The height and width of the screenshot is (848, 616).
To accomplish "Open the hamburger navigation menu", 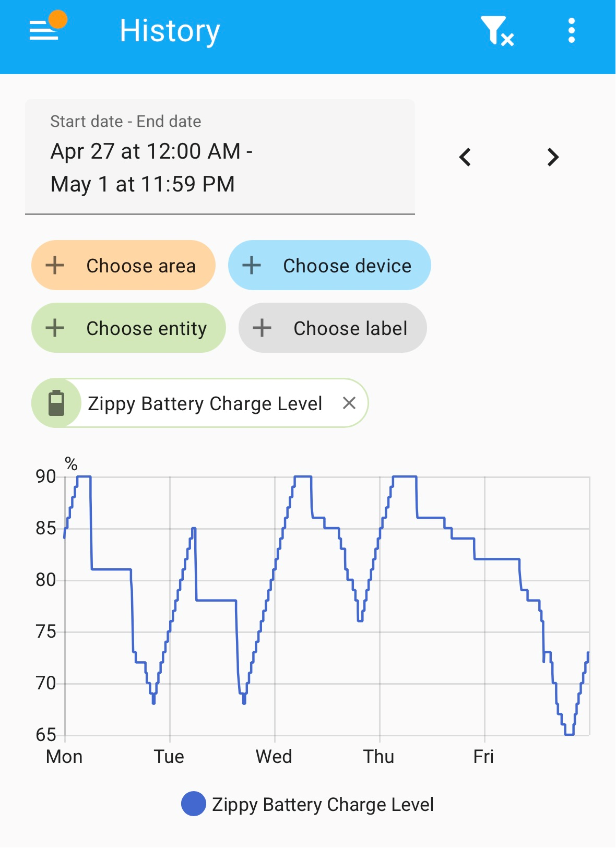I will [44, 30].
